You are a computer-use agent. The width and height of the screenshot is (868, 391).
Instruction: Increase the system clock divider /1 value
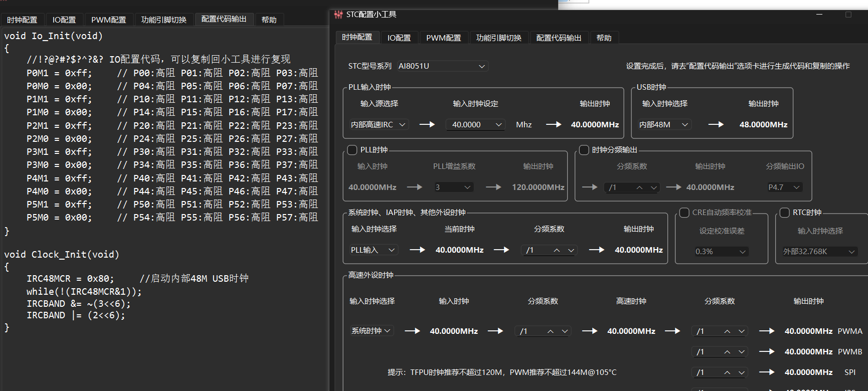557,250
